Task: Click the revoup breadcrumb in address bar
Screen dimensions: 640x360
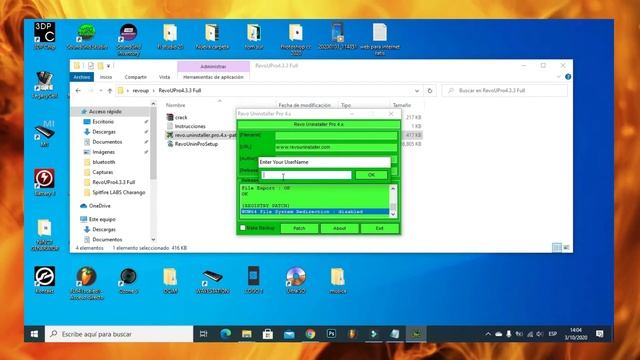Action: [x=140, y=91]
